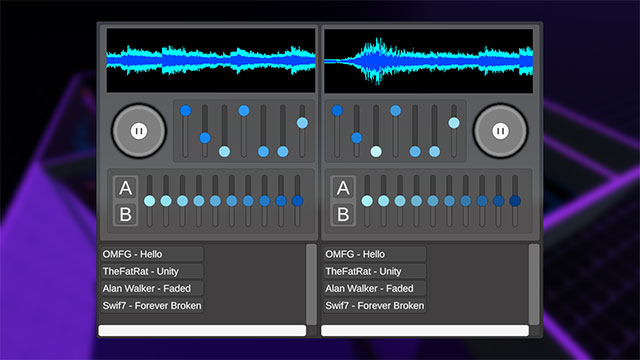Click the left deck waveform display
This screenshot has width=640, height=360.
[x=211, y=60]
